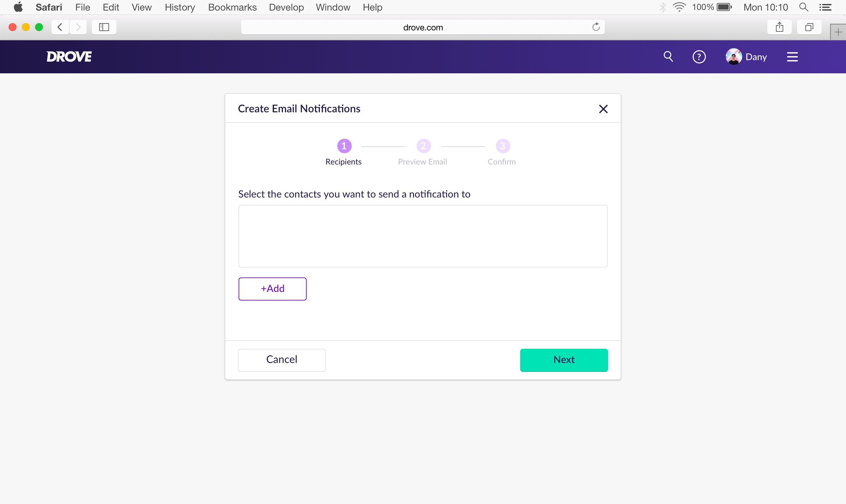The height and width of the screenshot is (504, 846).
Task: Open the Safari share menu
Action: click(x=779, y=27)
